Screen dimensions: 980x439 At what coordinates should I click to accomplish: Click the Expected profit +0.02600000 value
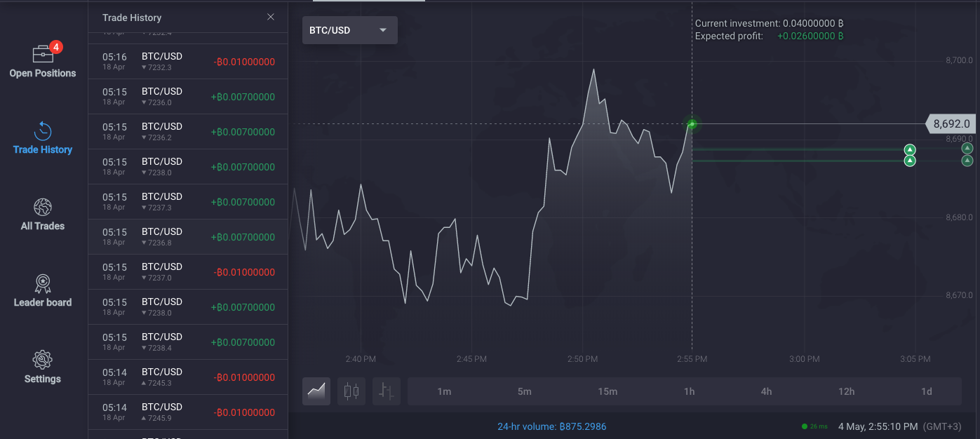click(810, 36)
